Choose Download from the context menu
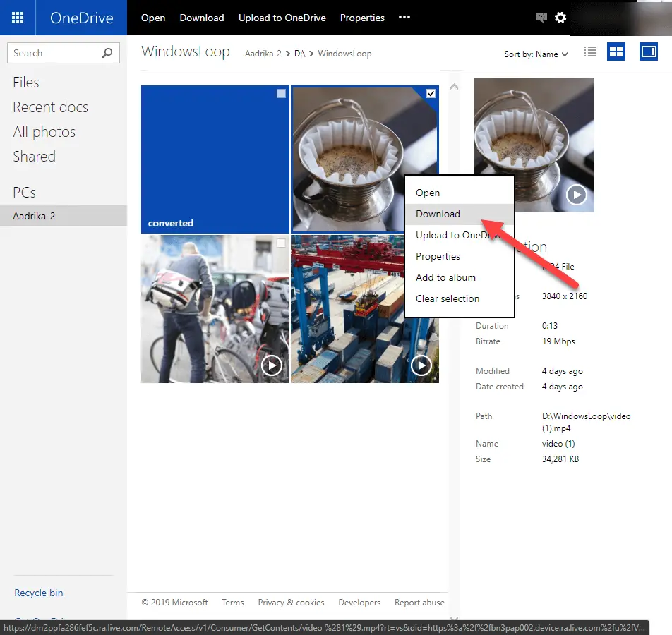The height and width of the screenshot is (635, 672). tap(460, 214)
